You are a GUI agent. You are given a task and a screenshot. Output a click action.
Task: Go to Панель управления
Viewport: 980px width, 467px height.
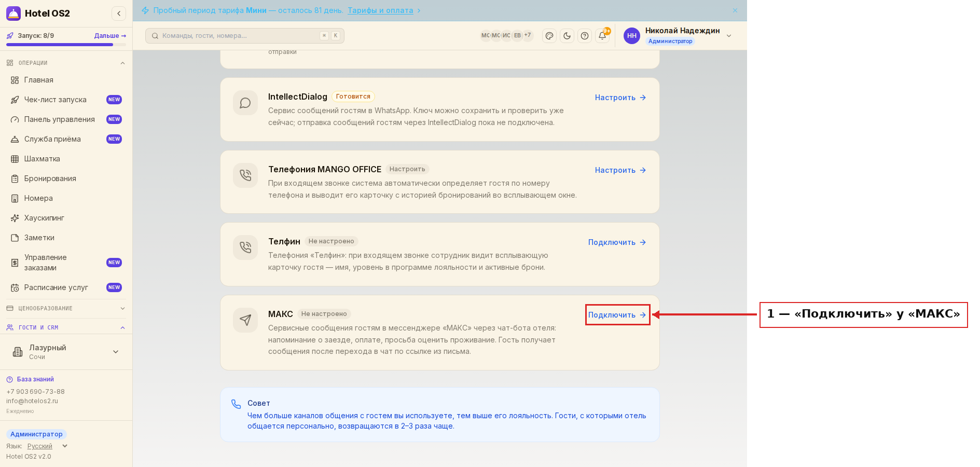click(x=66, y=119)
